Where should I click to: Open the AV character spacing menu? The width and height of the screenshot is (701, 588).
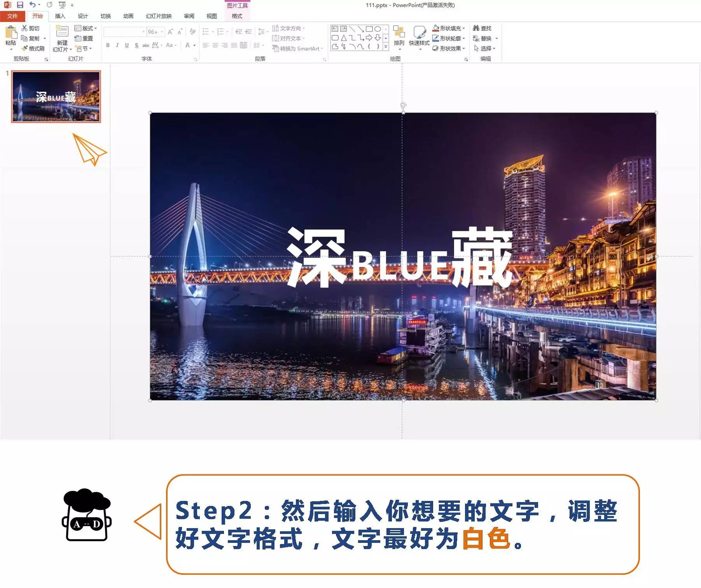pyautogui.click(x=157, y=45)
